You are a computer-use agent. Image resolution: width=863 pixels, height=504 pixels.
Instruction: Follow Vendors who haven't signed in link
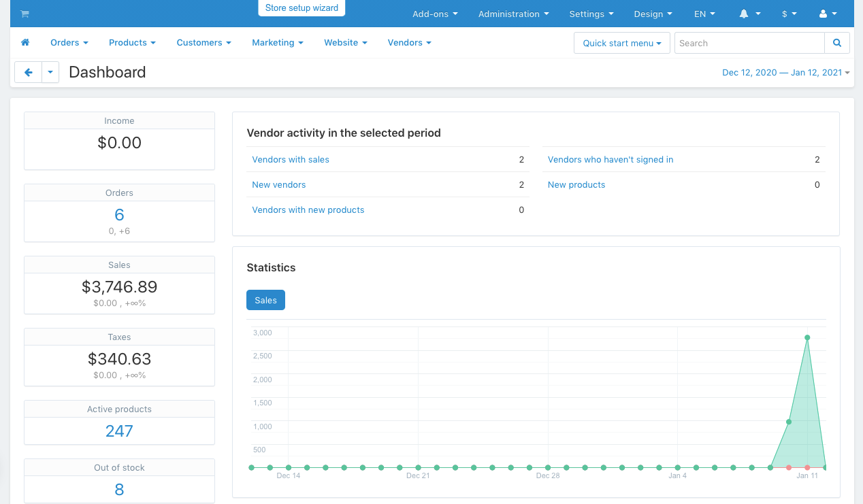[x=610, y=159]
